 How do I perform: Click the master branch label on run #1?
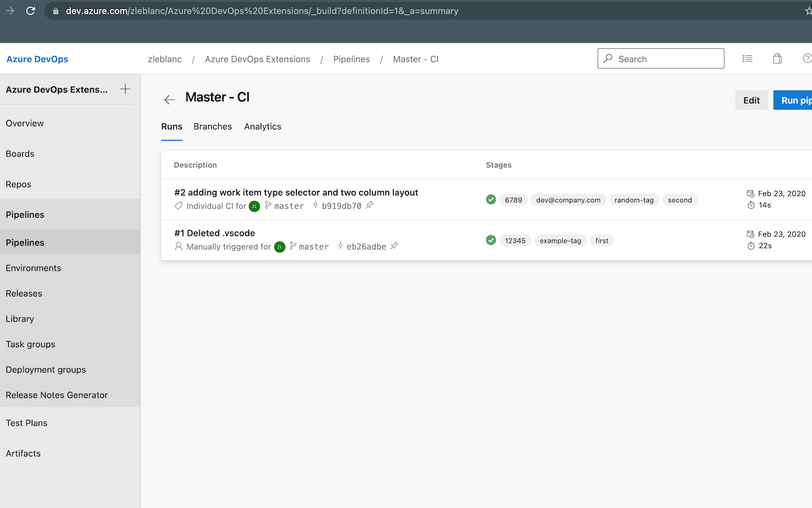click(x=313, y=246)
